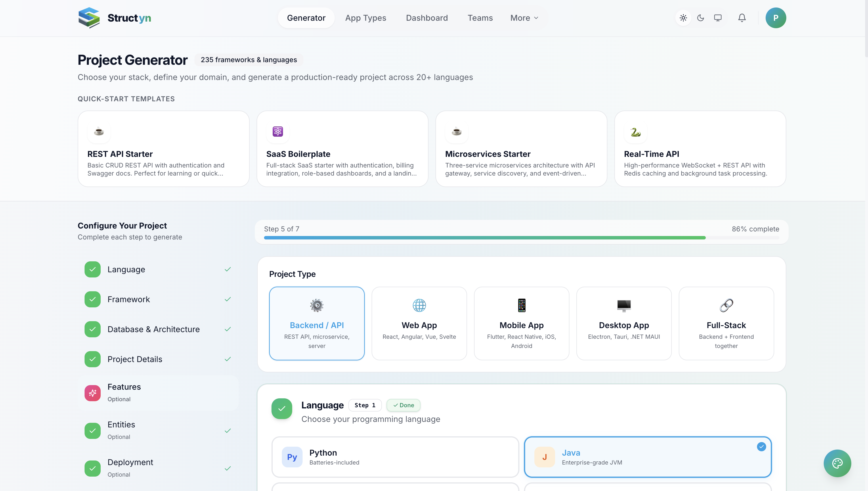Click the Language step green check icon

tap(93, 269)
